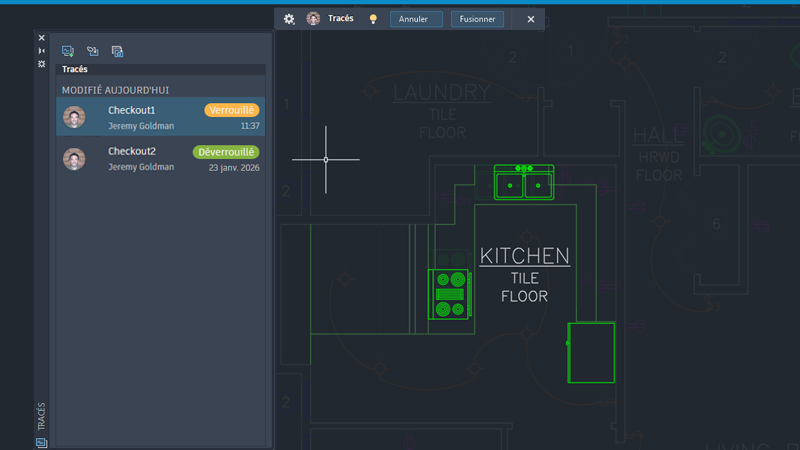Click Jeremy Goldman name under Checkout2
800x450 pixels.
tap(141, 167)
